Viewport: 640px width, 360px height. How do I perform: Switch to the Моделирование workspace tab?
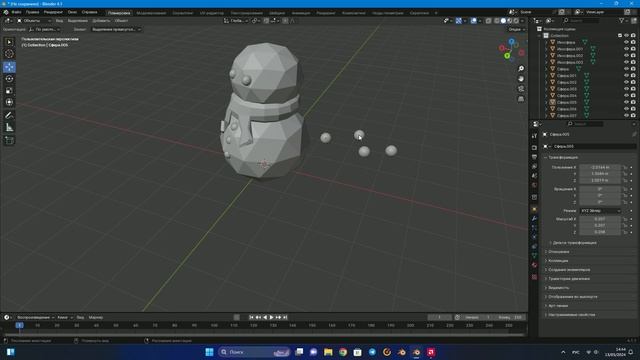tap(151, 13)
